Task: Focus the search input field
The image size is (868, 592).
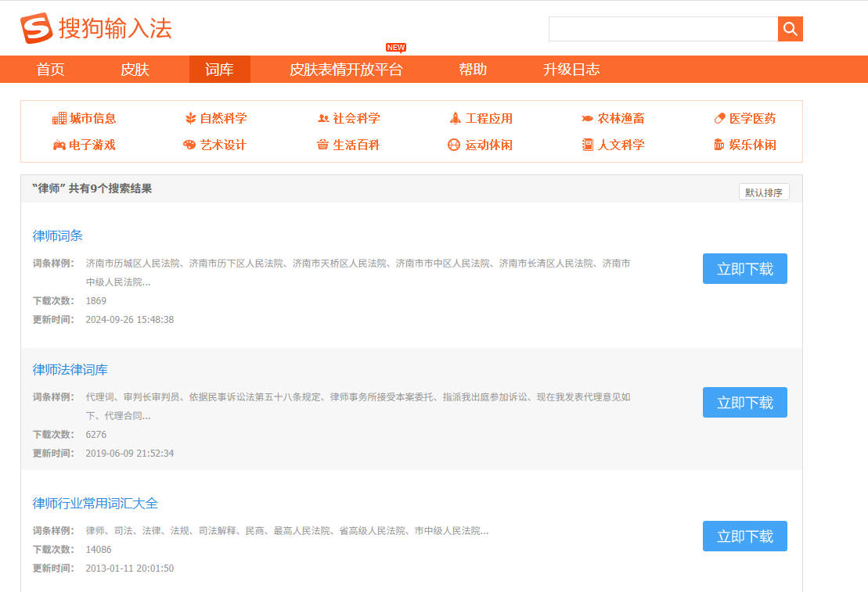Action: [663, 29]
